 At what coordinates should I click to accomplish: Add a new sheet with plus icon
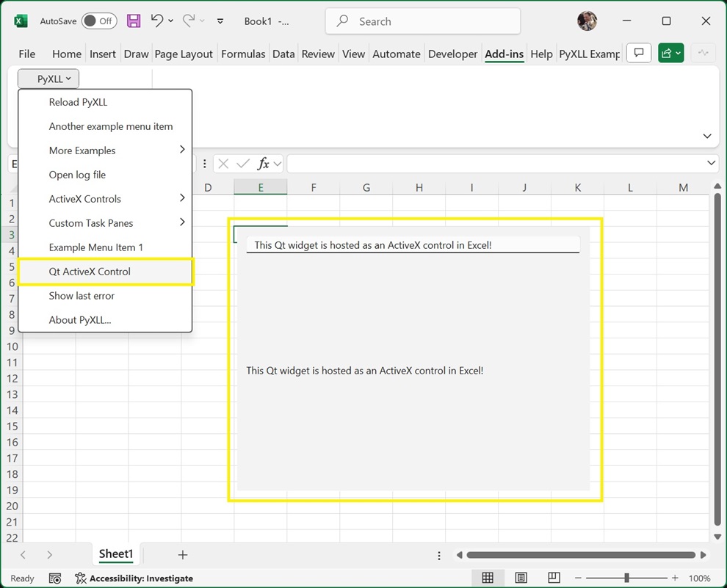click(x=183, y=555)
